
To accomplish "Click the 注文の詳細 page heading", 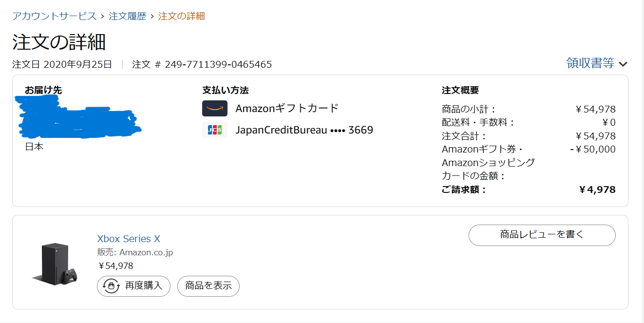I will click(x=59, y=42).
